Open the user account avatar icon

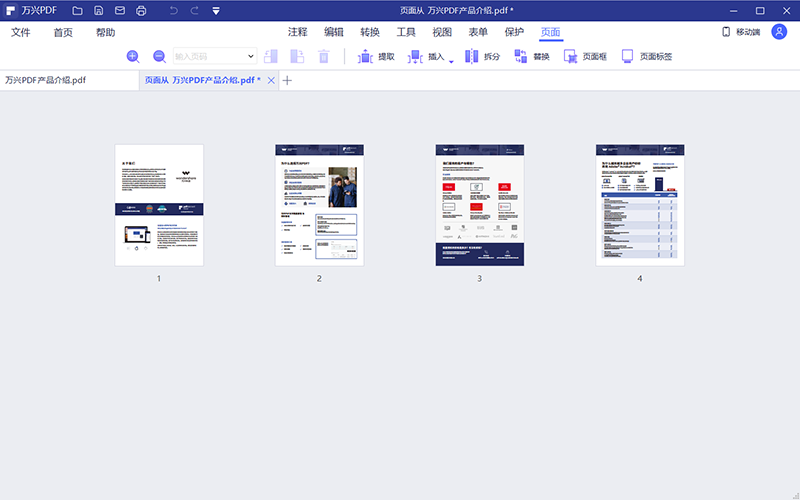point(779,32)
